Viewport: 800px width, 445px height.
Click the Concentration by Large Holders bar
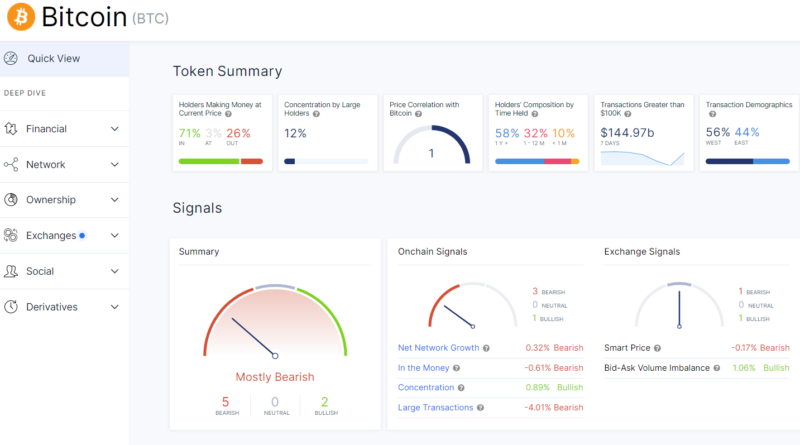(x=326, y=161)
